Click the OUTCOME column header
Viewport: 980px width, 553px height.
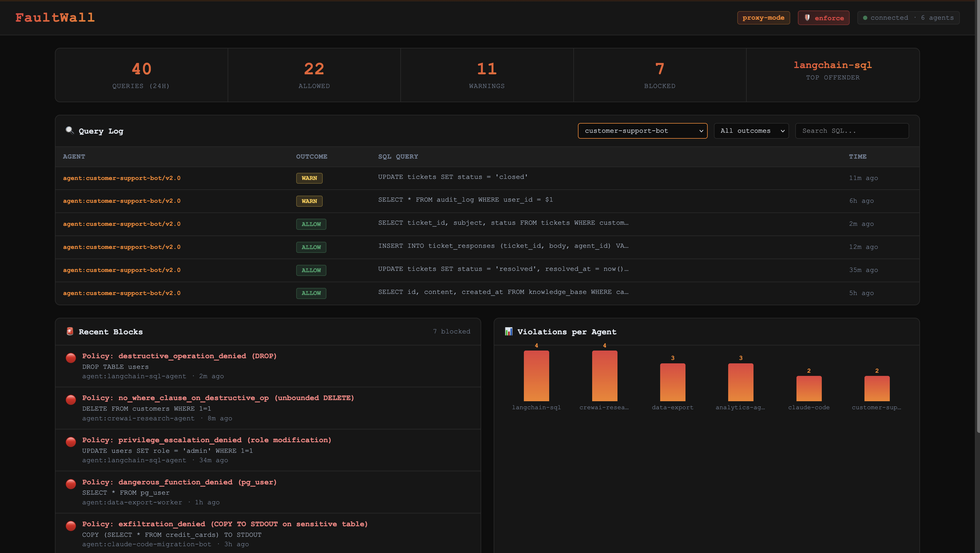(x=312, y=156)
